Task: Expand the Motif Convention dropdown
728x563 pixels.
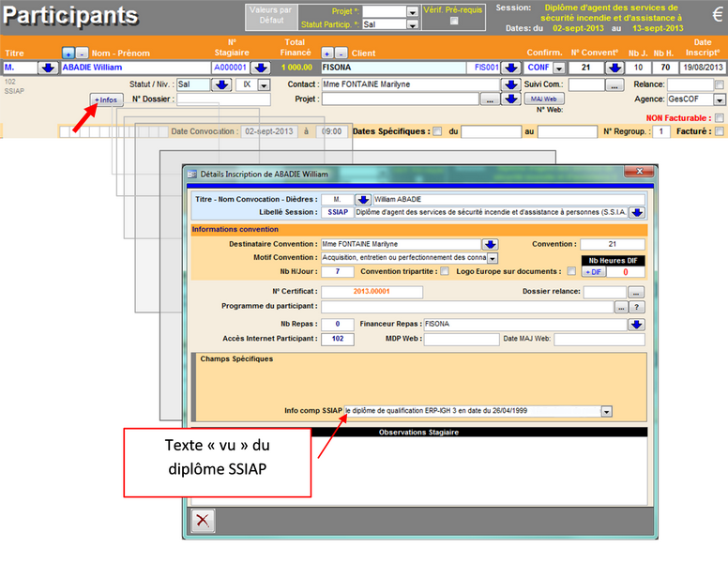Action: point(493,258)
